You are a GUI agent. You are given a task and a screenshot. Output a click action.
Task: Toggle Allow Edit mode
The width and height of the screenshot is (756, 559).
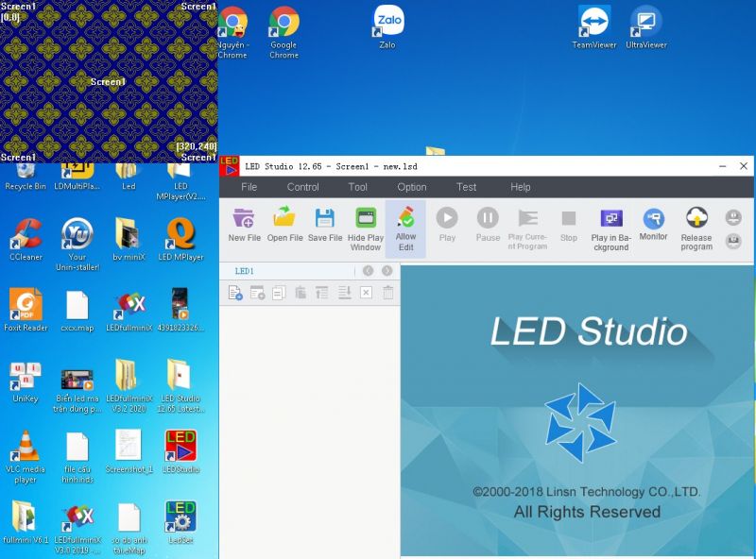point(405,227)
